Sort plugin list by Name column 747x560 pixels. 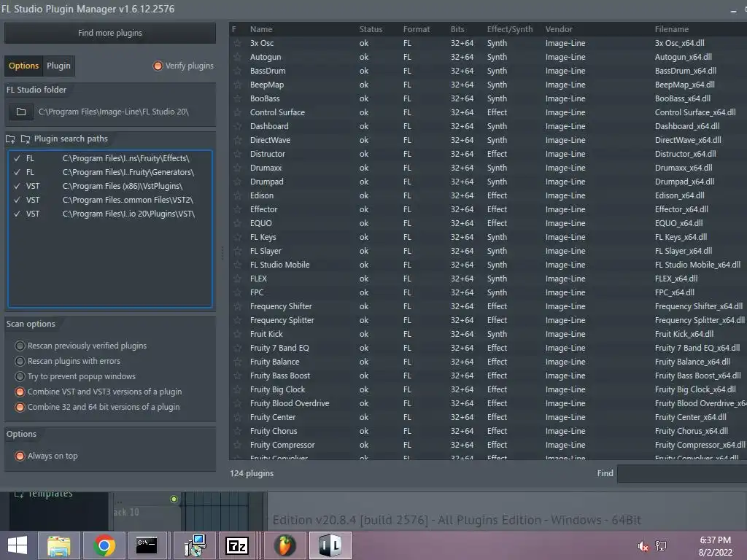262,29
